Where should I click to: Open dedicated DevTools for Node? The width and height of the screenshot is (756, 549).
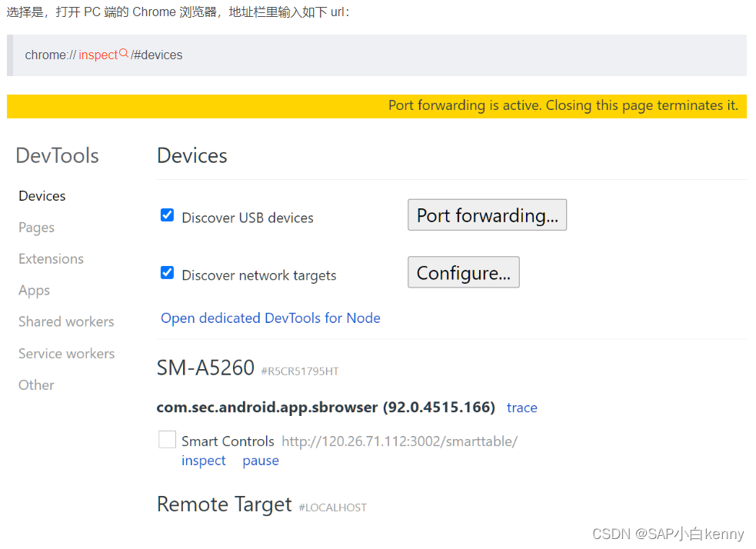point(271,318)
